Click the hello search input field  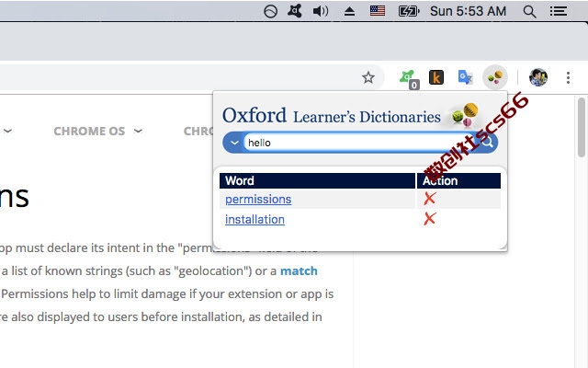pyautogui.click(x=359, y=143)
